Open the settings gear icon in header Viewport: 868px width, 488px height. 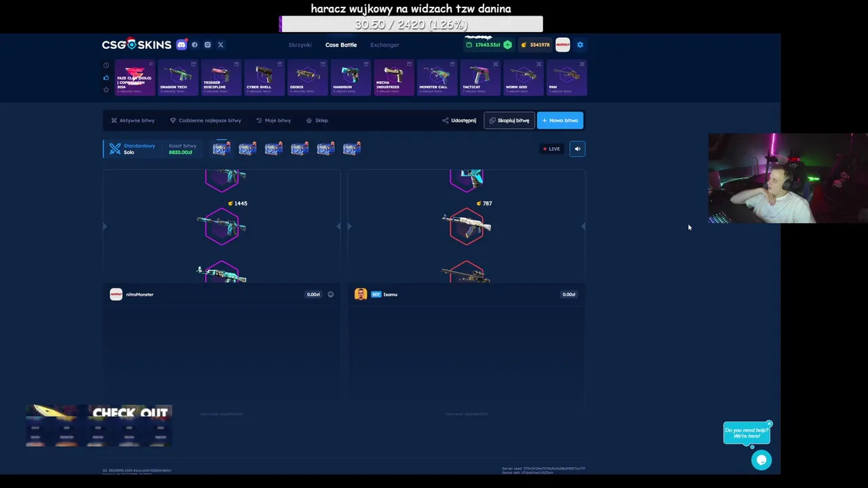580,45
